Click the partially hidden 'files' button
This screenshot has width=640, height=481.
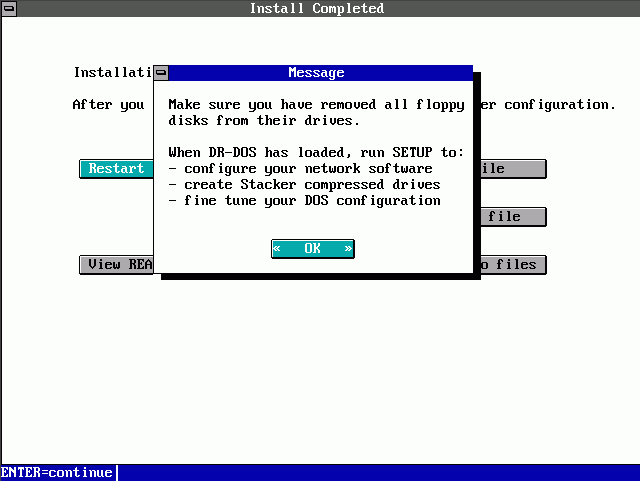point(513,265)
